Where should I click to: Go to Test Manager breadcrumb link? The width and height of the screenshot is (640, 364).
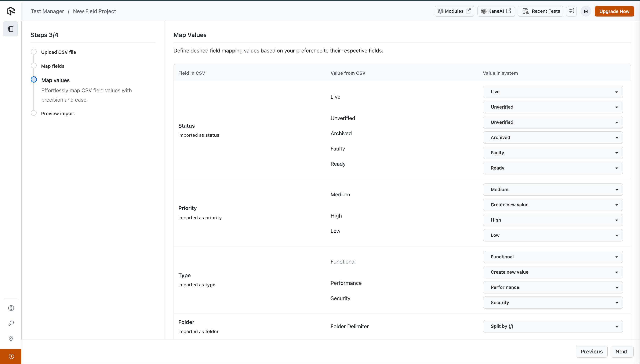[x=47, y=11]
